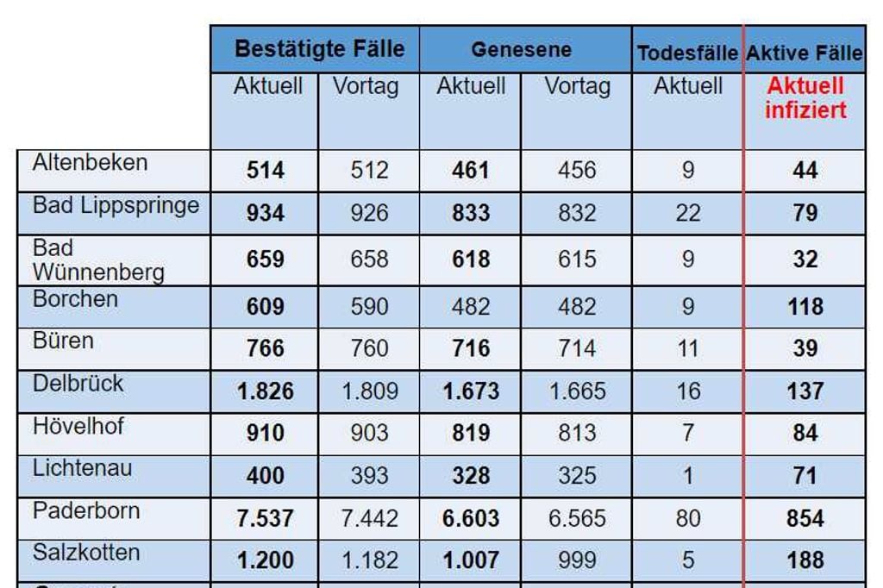Select the Borchen row label
Image resolution: width=883 pixels, height=588 pixels.
coord(76,299)
